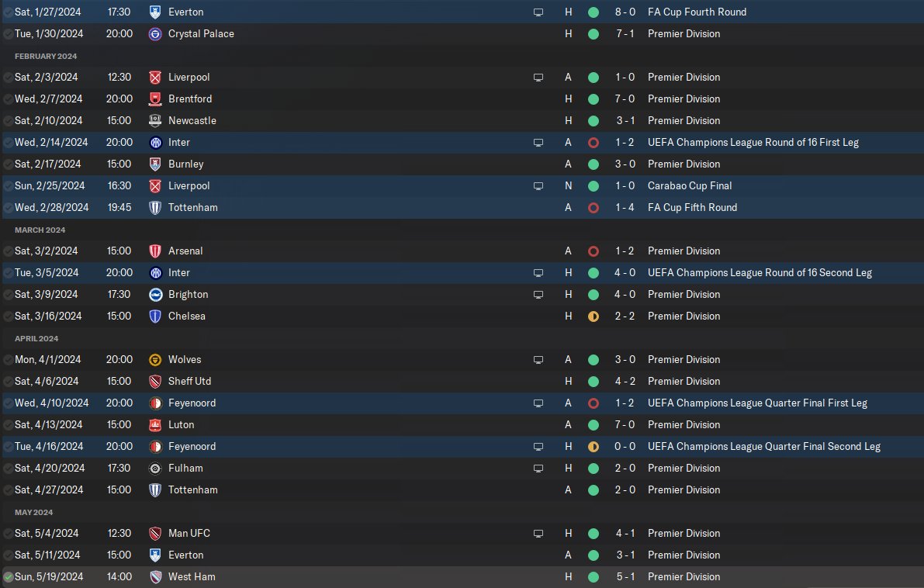Open the Chelsea team name link
The image size is (924, 588).
[186, 316]
